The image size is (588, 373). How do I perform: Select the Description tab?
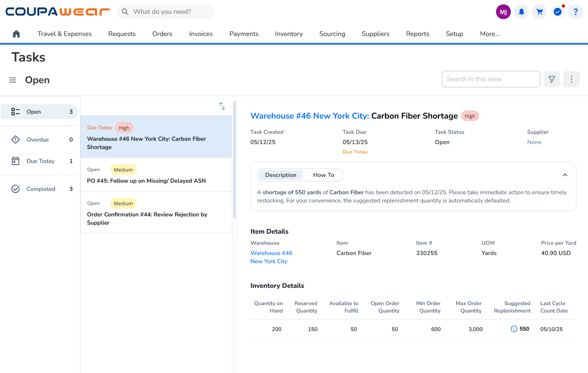point(281,175)
